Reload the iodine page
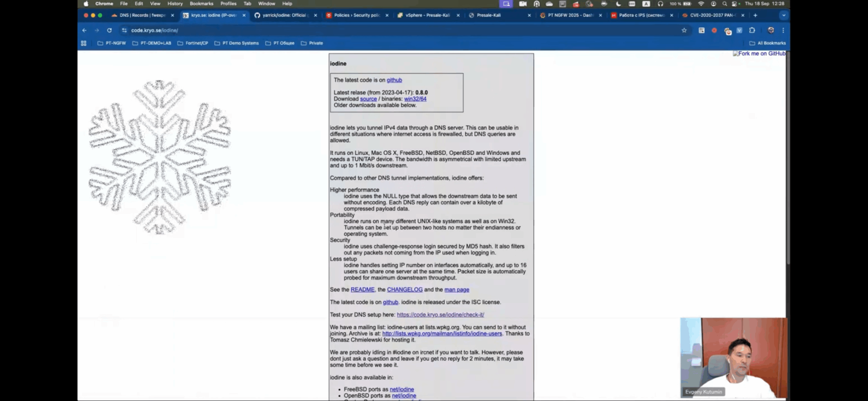 (109, 30)
